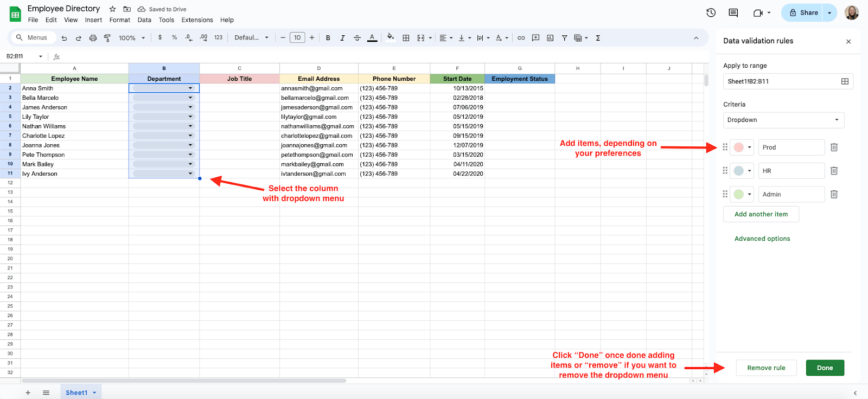Close the Data validation rules panel
This screenshot has height=399, width=868.
(848, 42)
